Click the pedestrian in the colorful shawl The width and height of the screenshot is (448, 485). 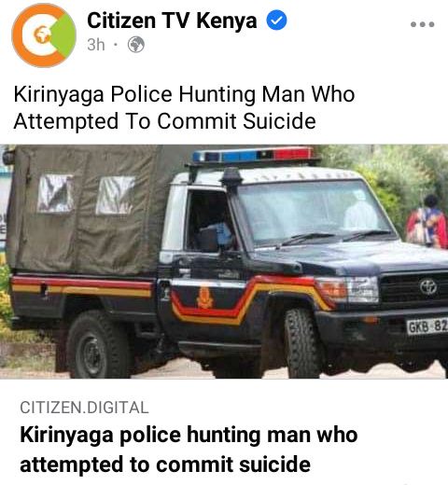pos(427,221)
